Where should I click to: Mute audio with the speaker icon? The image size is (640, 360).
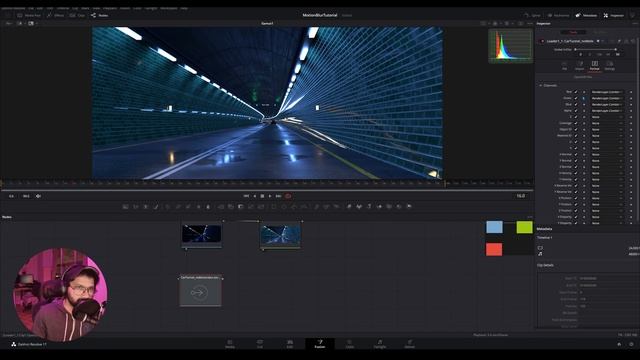pyautogui.click(x=38, y=196)
